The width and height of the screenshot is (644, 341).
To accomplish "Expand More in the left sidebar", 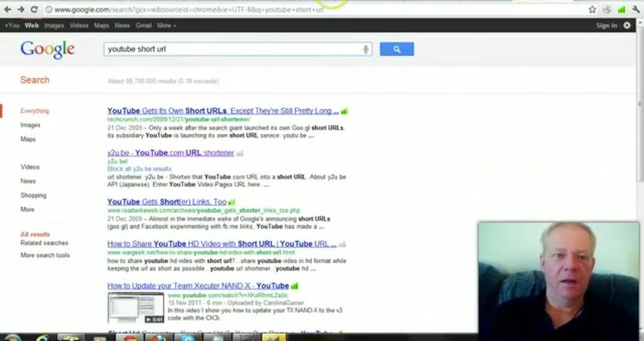I will [27, 209].
